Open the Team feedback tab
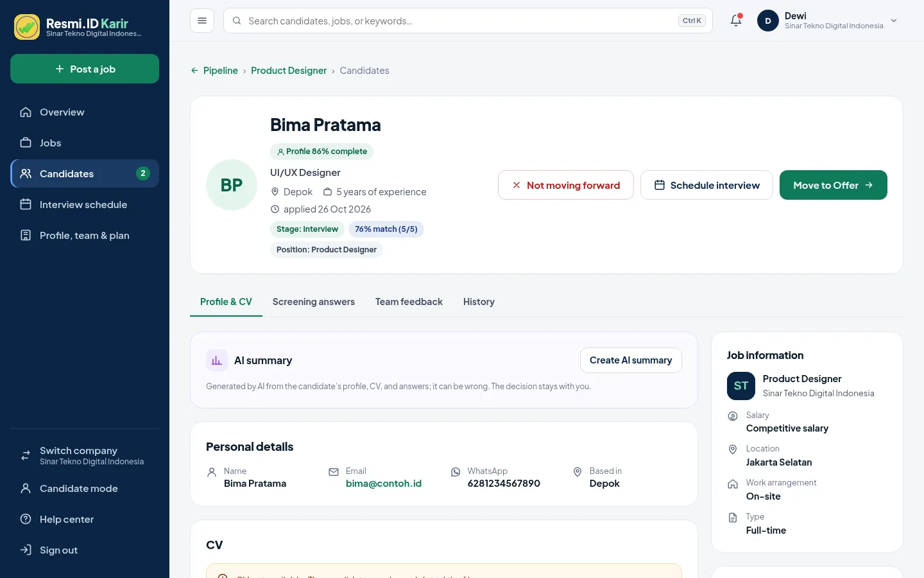The height and width of the screenshot is (578, 924). [x=409, y=302]
